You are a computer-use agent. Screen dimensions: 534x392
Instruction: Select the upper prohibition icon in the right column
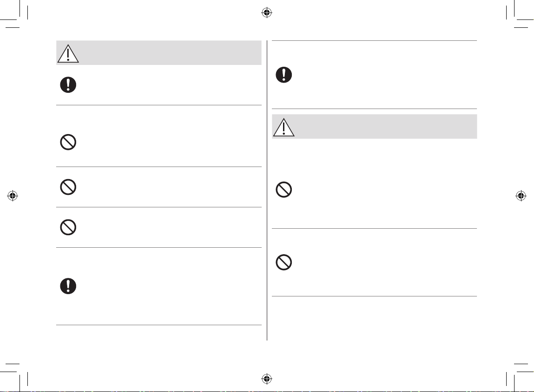(283, 189)
